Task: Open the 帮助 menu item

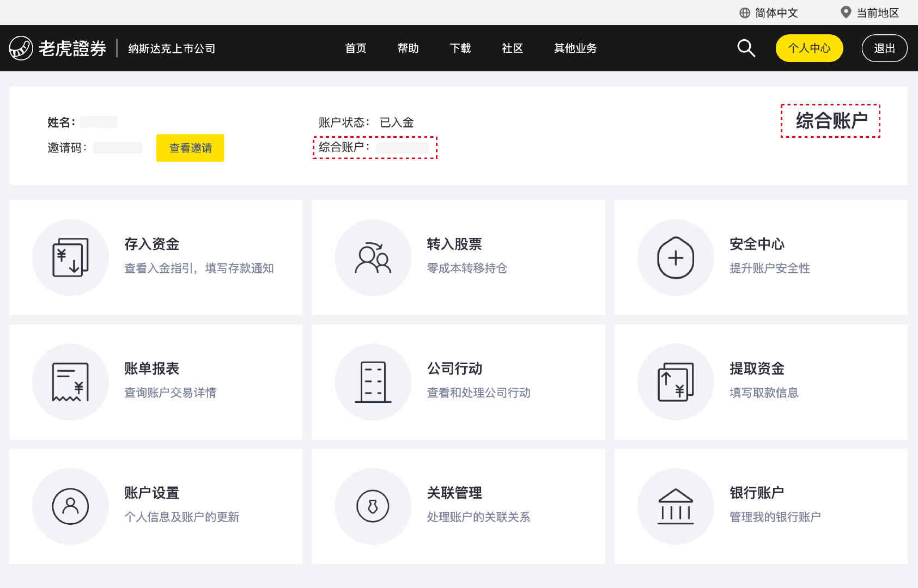Action: point(408,48)
